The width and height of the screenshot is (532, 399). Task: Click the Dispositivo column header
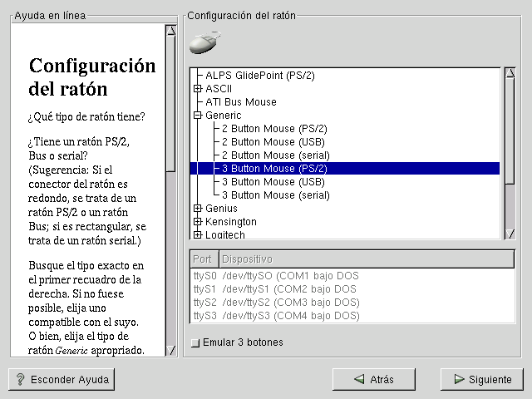366,259
